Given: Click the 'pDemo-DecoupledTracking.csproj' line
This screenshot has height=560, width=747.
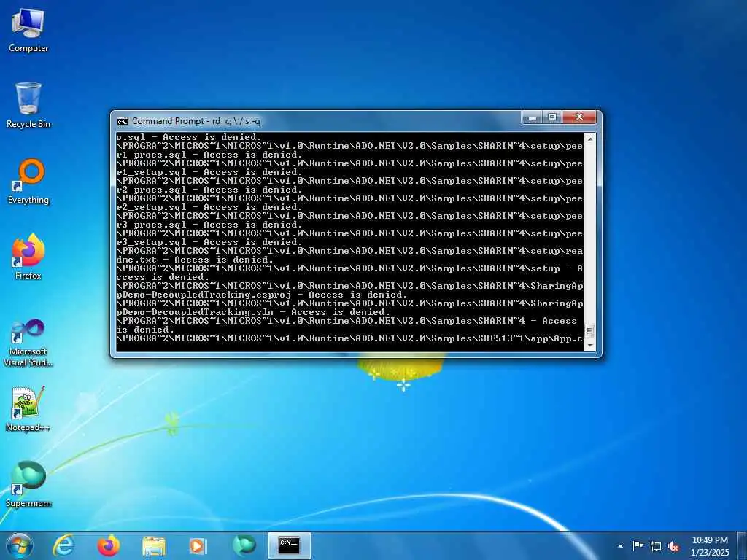Looking at the screenshot, I should (262, 295).
